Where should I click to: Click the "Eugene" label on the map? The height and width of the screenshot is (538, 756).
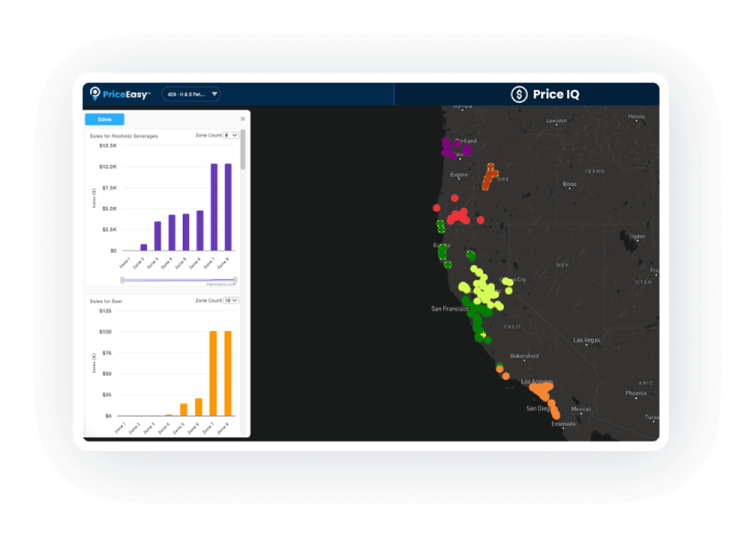459,174
